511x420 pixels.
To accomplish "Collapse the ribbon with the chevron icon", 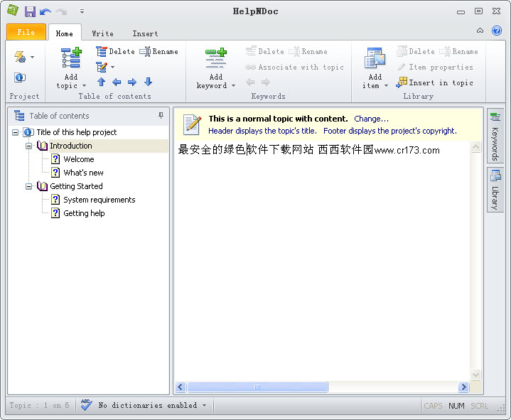I will point(480,31).
